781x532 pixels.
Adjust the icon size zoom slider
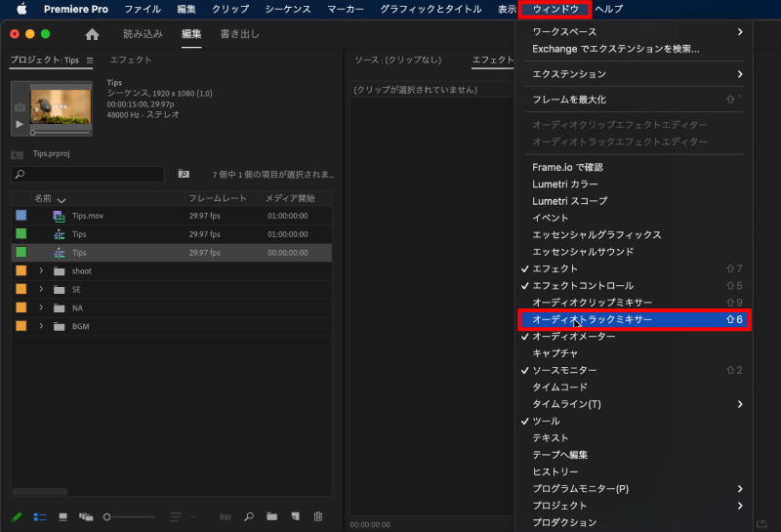pos(130,517)
